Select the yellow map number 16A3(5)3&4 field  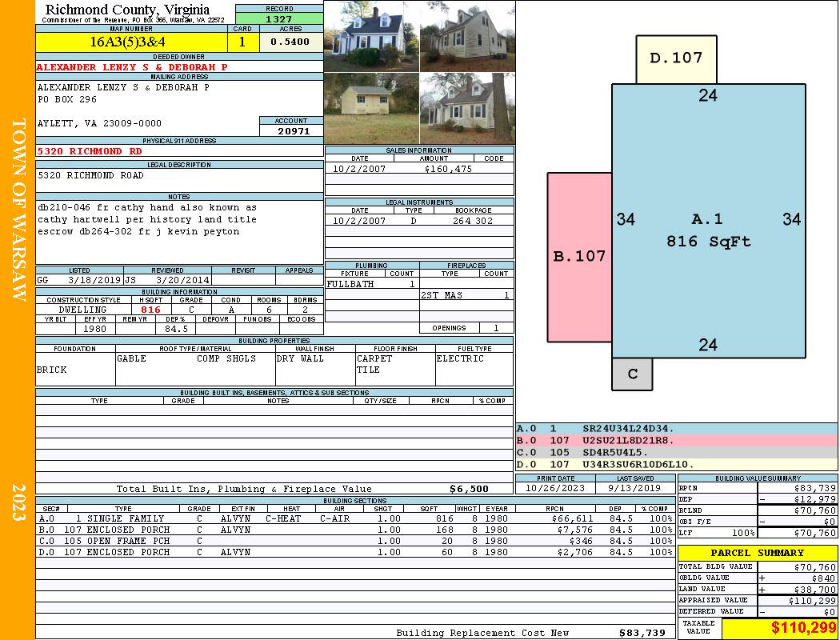coord(131,42)
